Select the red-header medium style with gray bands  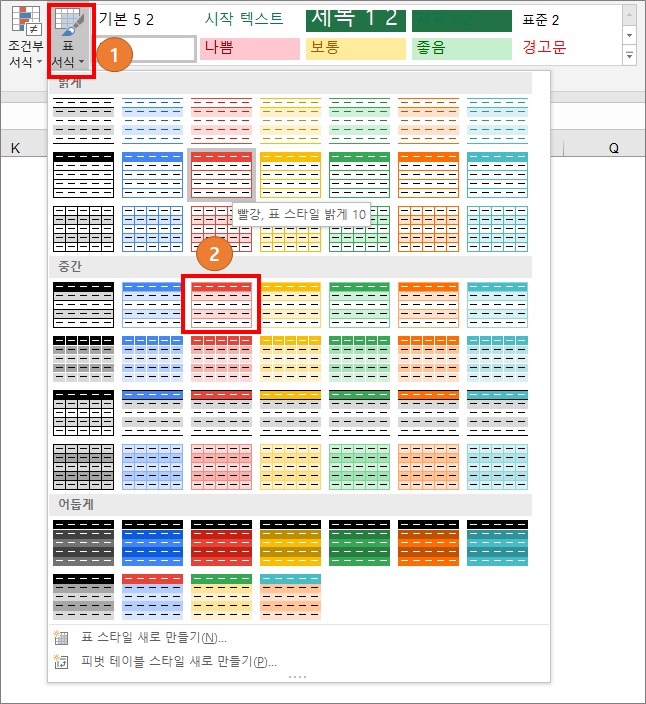click(221, 413)
